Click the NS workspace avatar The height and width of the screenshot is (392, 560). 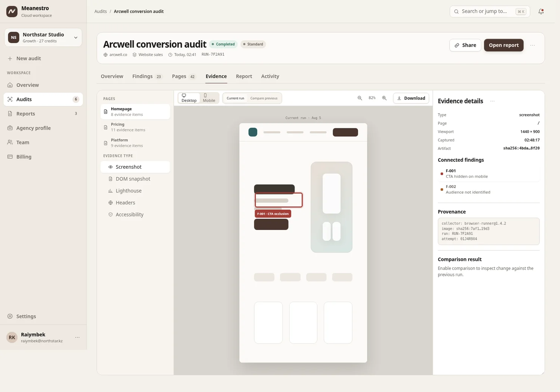point(14,37)
